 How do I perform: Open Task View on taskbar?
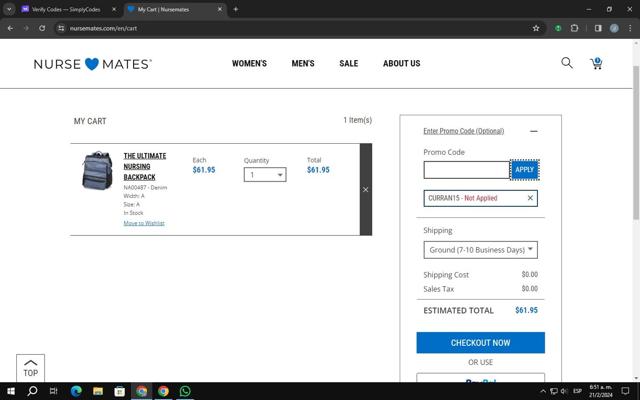tap(53, 391)
